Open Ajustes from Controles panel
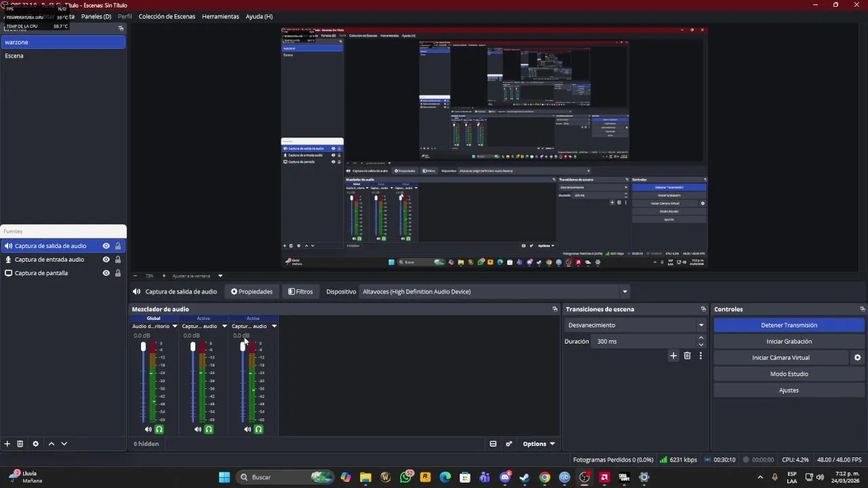This screenshot has width=868, height=488. click(x=789, y=390)
